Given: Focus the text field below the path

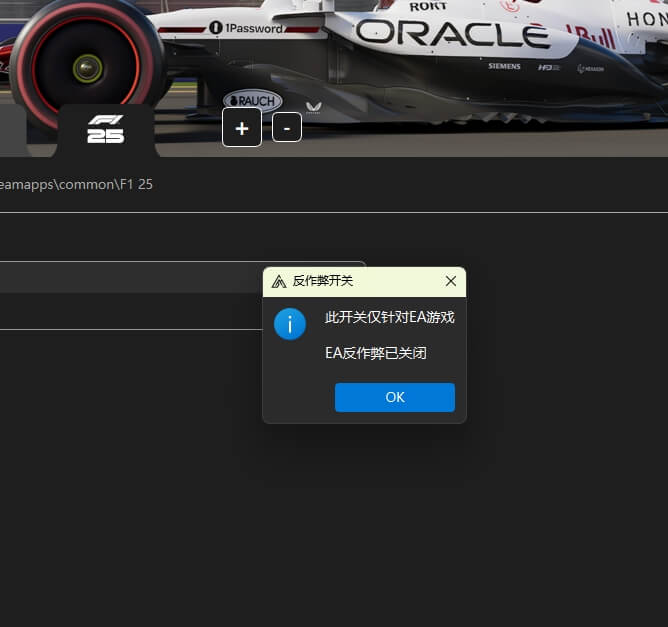Looking at the screenshot, I should [x=130, y=277].
